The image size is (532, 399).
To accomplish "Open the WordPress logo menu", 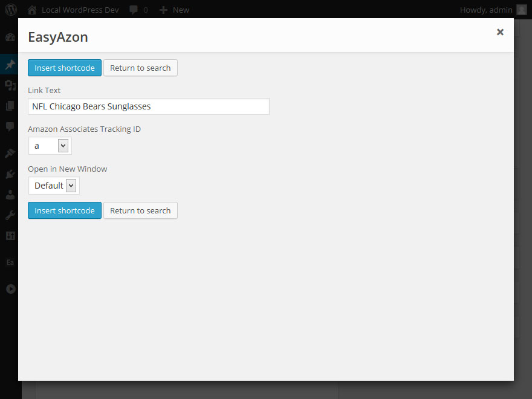I will click(11, 10).
